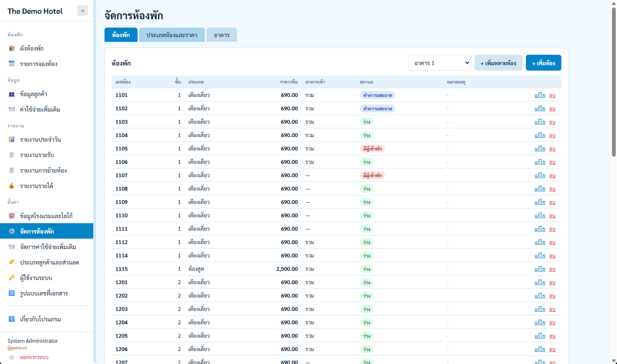Click the ห้องสูท room type cell
617x364 pixels.
[x=196, y=269]
